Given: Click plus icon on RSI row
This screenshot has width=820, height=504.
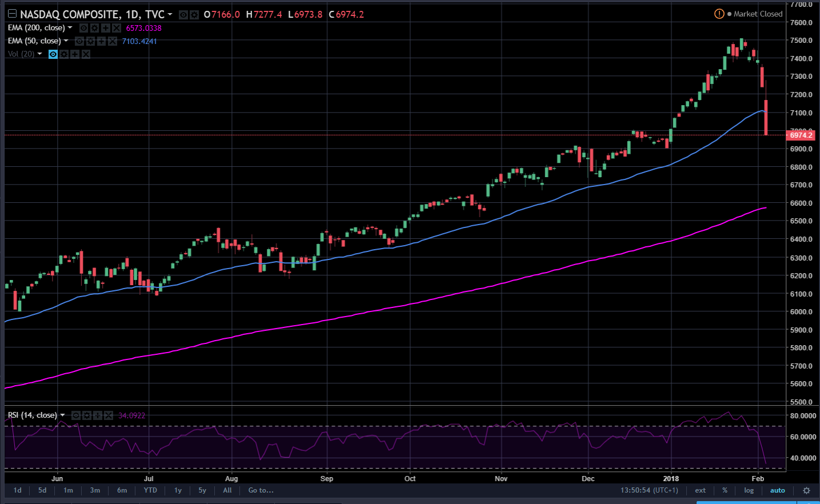Looking at the screenshot, I should tap(98, 415).
